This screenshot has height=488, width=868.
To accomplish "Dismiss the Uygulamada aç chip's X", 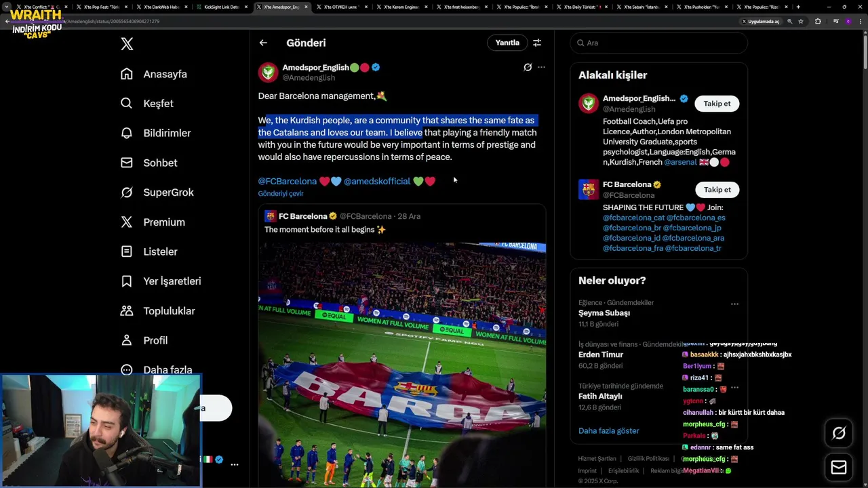I will tap(744, 21).
